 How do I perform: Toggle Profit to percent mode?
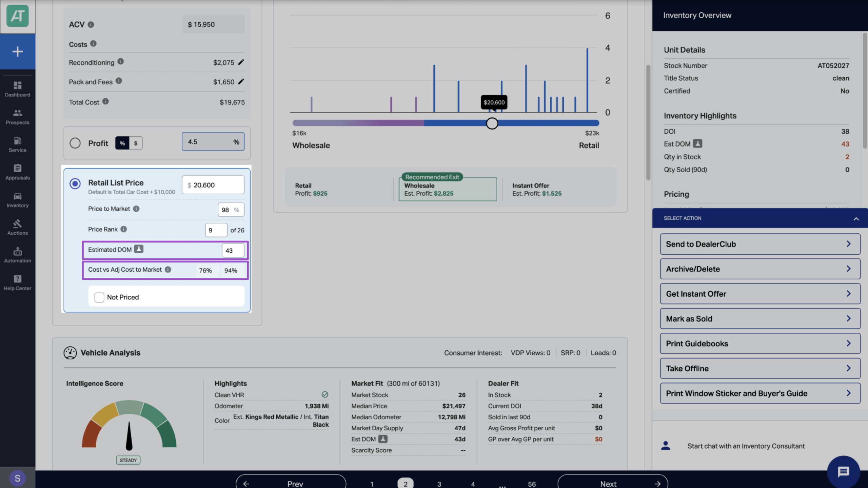tap(122, 143)
